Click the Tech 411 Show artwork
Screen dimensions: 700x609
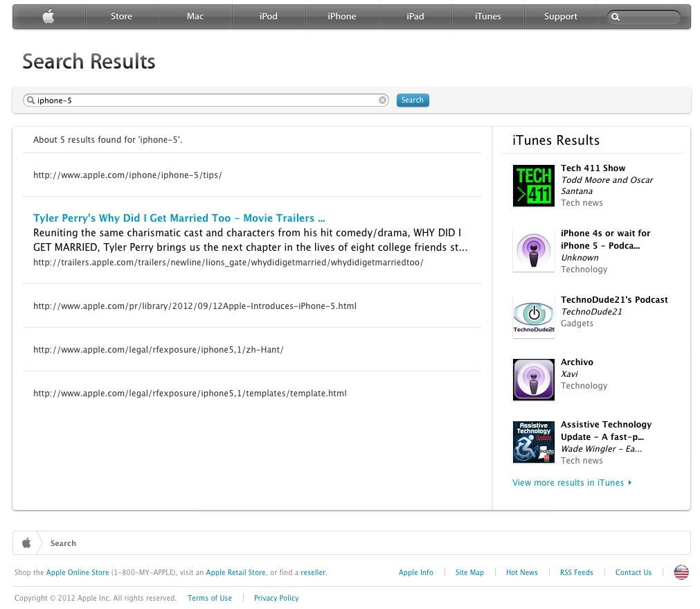click(x=534, y=186)
